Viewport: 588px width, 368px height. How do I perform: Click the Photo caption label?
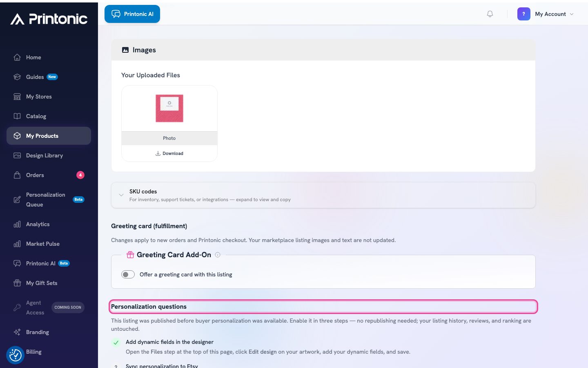(169, 138)
